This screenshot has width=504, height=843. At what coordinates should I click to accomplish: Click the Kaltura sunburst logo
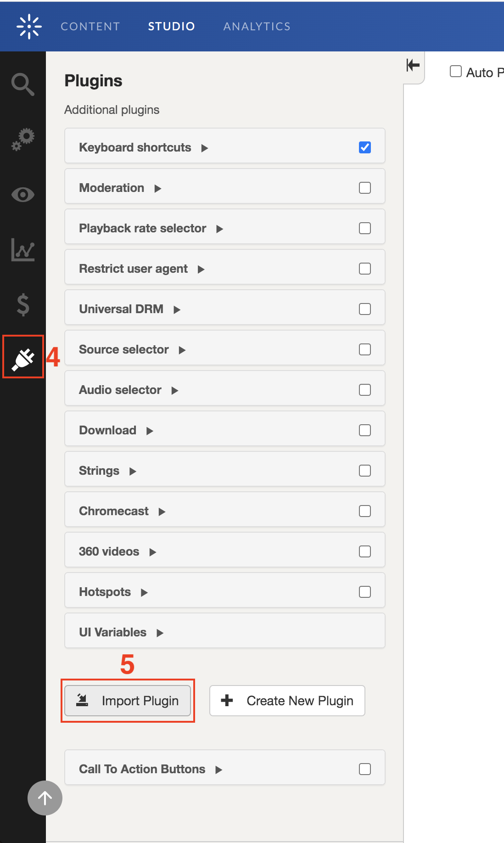pos(29,27)
